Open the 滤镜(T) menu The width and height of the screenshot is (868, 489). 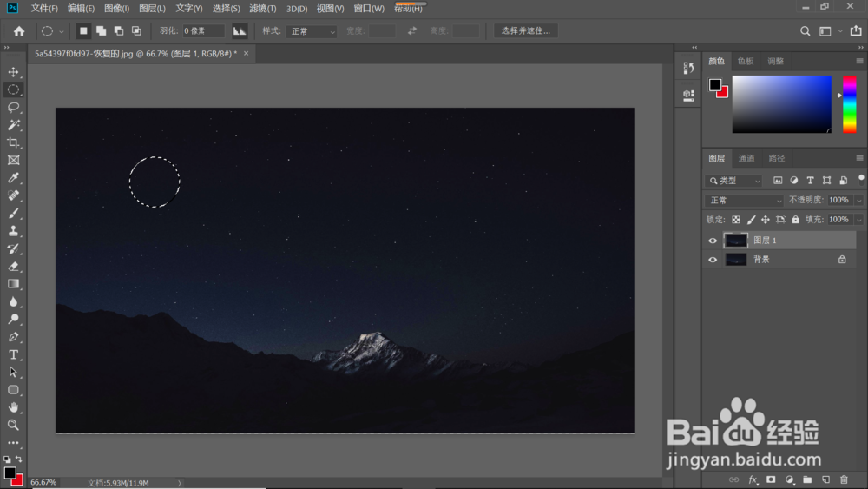pyautogui.click(x=262, y=9)
